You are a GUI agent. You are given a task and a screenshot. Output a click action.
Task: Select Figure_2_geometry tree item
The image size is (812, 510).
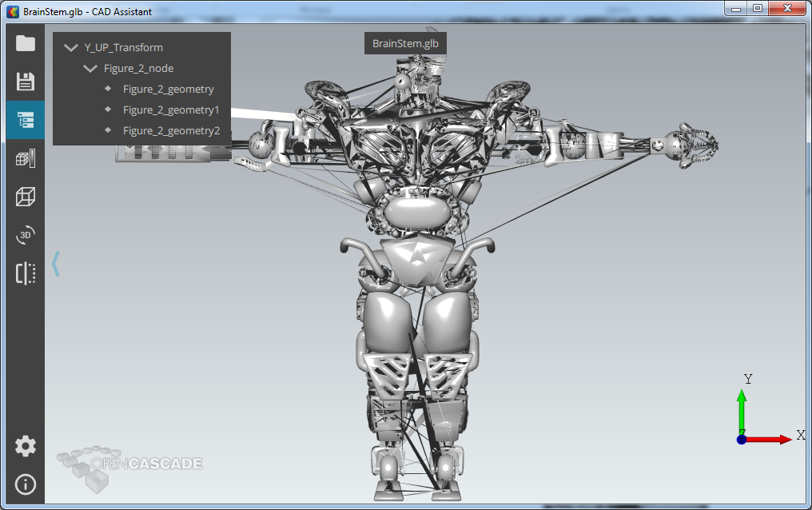pyautogui.click(x=168, y=90)
